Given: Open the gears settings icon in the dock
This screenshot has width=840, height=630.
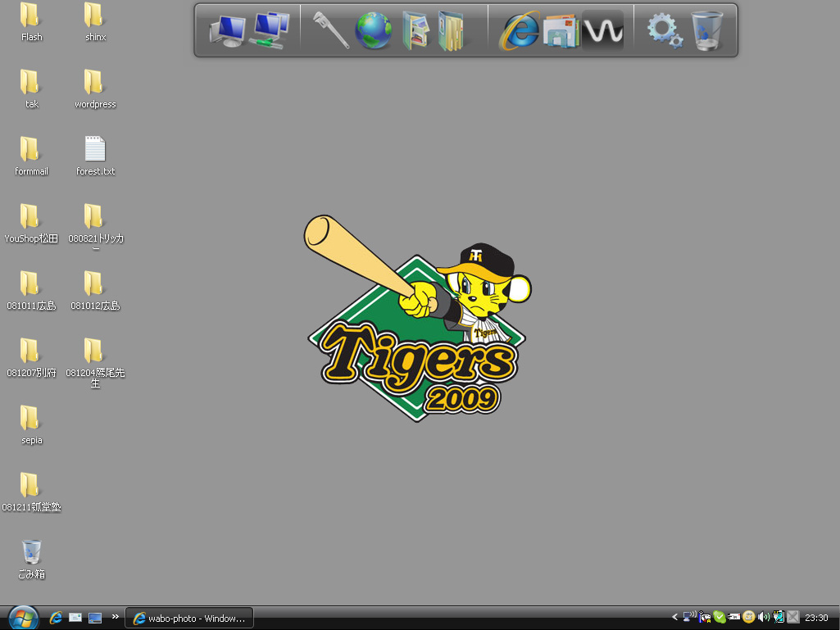Looking at the screenshot, I should [x=665, y=30].
